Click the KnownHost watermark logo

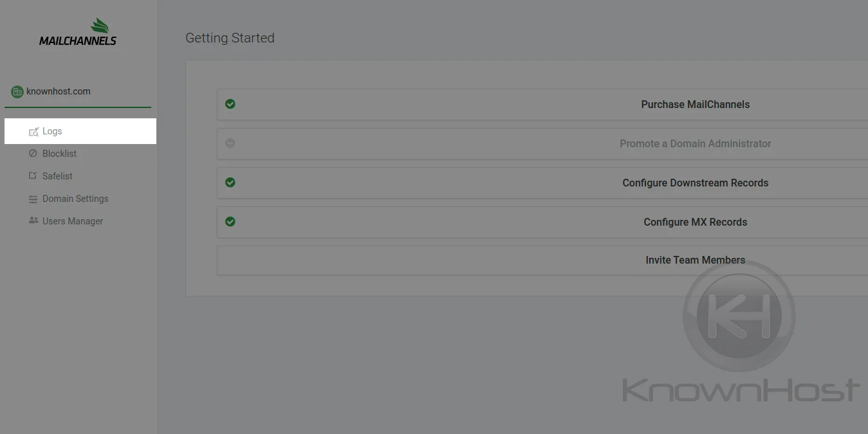coord(740,331)
